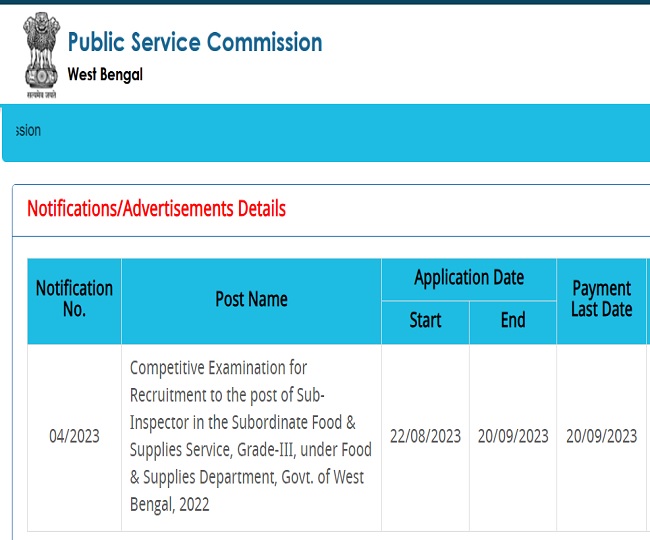Click the Post Name column header
The image size is (650, 540).
251,299
